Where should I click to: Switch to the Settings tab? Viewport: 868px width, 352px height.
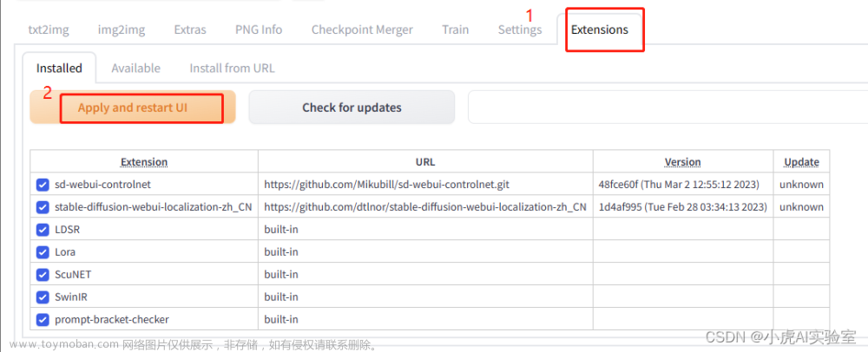(x=520, y=29)
